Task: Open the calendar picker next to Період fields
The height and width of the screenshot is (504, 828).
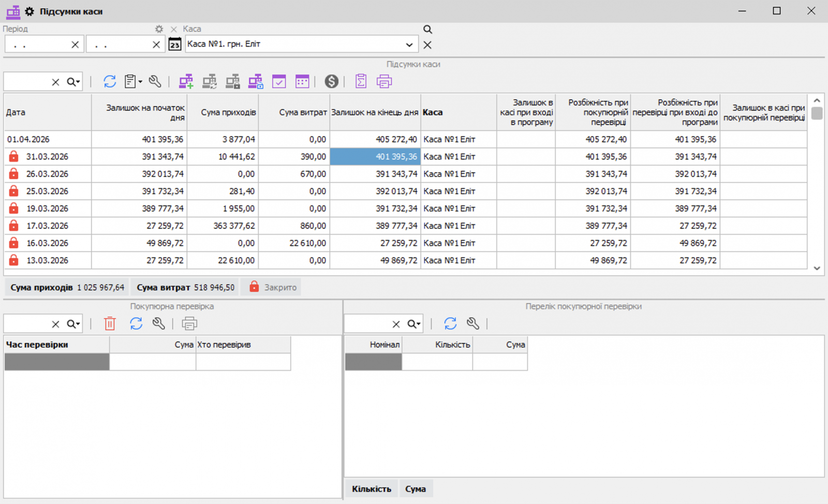Action: (175, 45)
